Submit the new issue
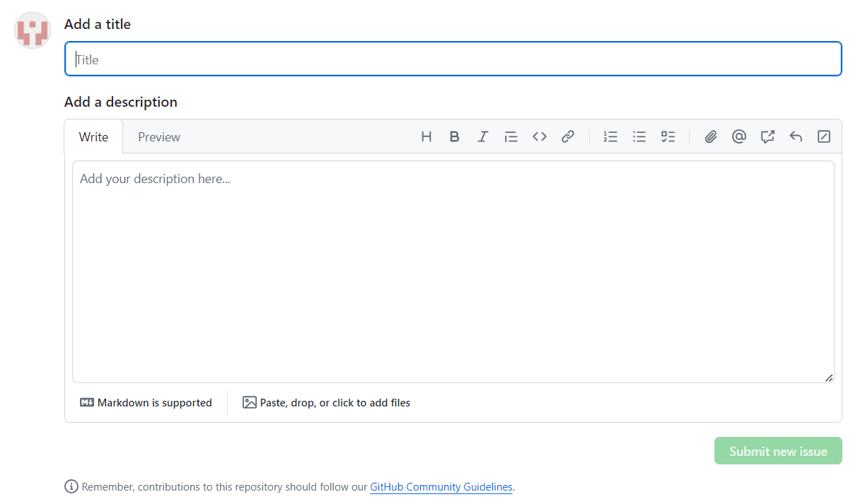Screen dimensions: 853x504 [778, 450]
